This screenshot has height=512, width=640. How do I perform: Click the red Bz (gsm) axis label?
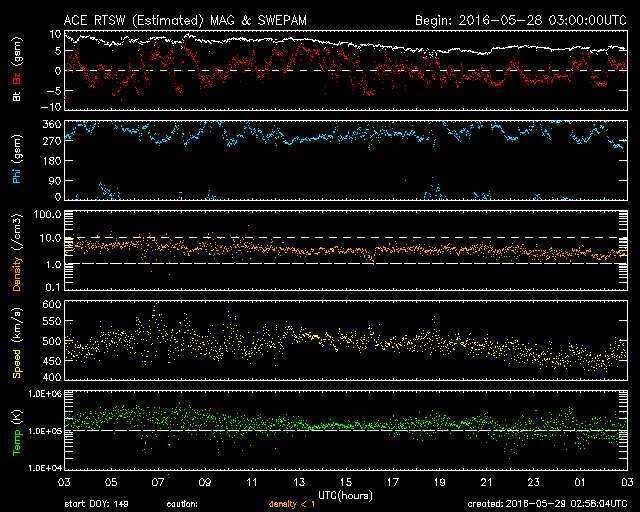point(17,66)
